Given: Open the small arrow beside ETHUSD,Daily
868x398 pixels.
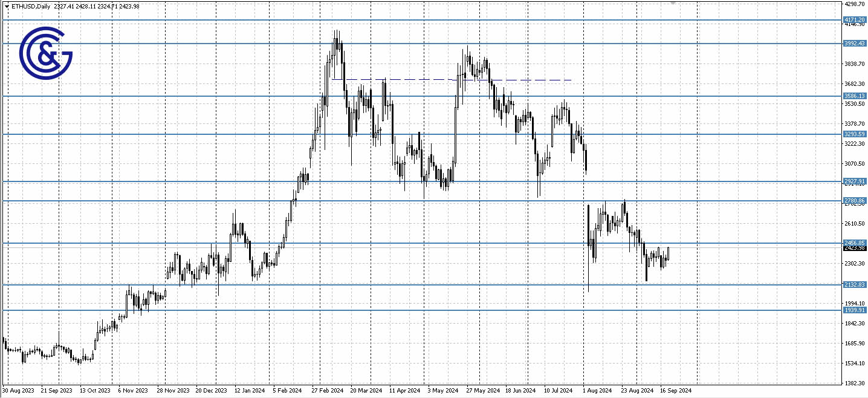Looking at the screenshot, I should (7, 7).
